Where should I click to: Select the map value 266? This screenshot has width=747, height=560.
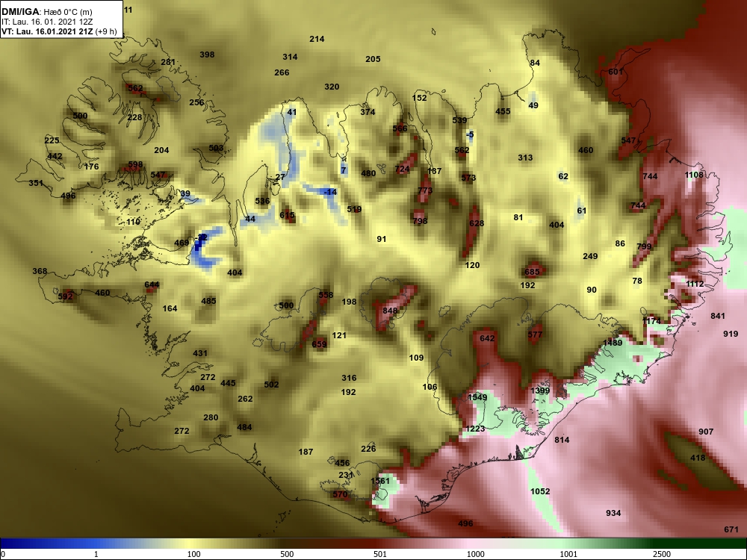click(x=282, y=72)
